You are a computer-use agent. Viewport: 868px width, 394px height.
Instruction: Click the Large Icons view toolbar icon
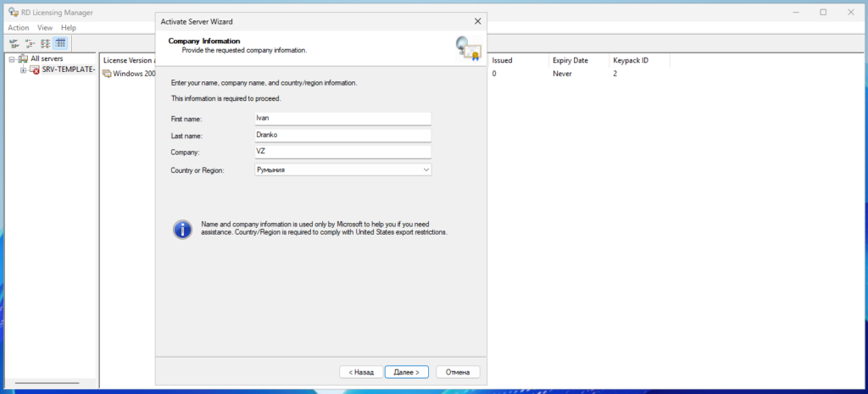point(14,43)
